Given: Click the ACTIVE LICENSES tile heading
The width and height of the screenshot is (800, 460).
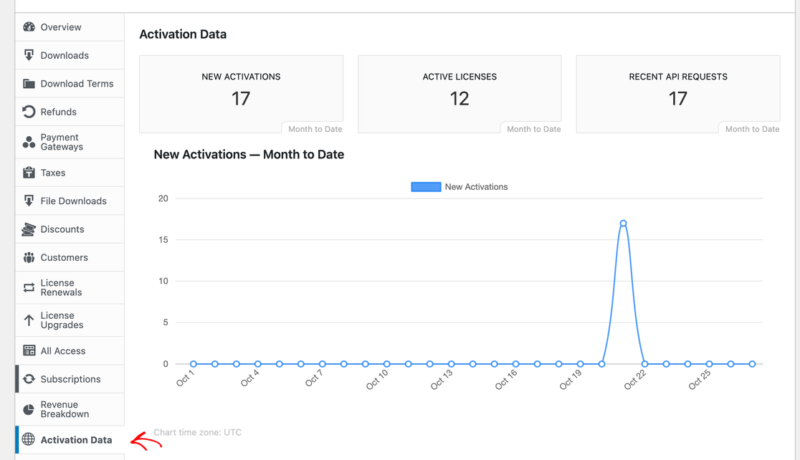Looking at the screenshot, I should coord(459,76).
